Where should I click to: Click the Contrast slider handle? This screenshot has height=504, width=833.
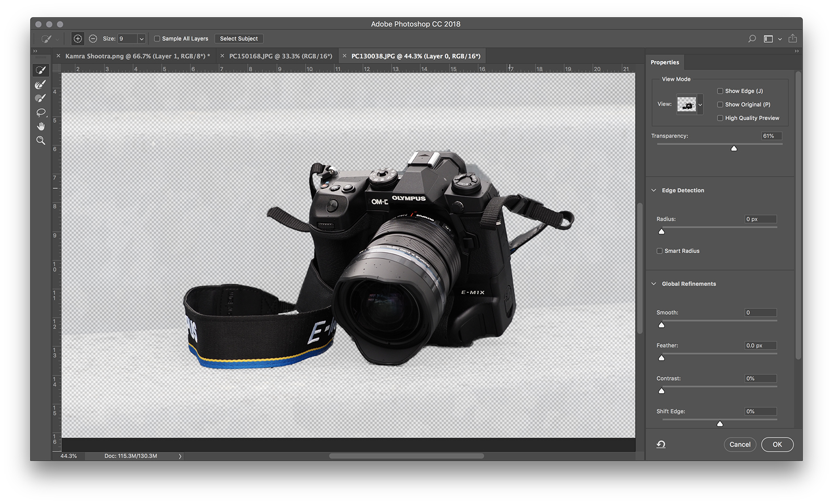(x=662, y=391)
